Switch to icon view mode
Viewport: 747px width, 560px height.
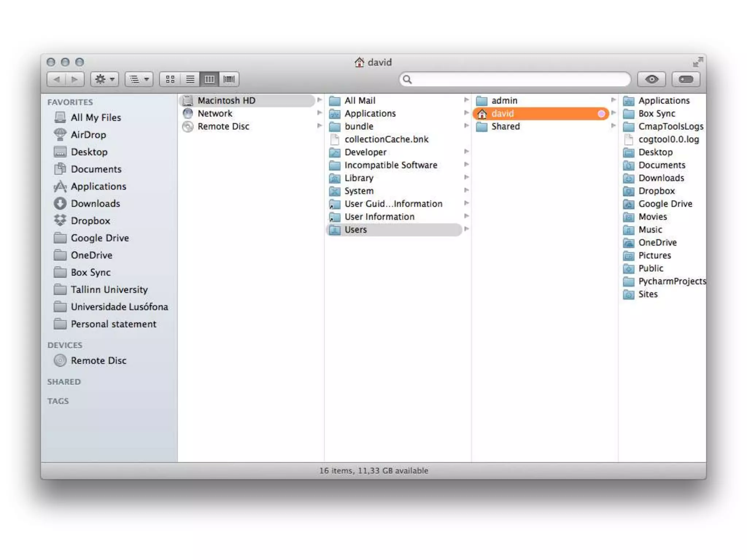tap(170, 79)
